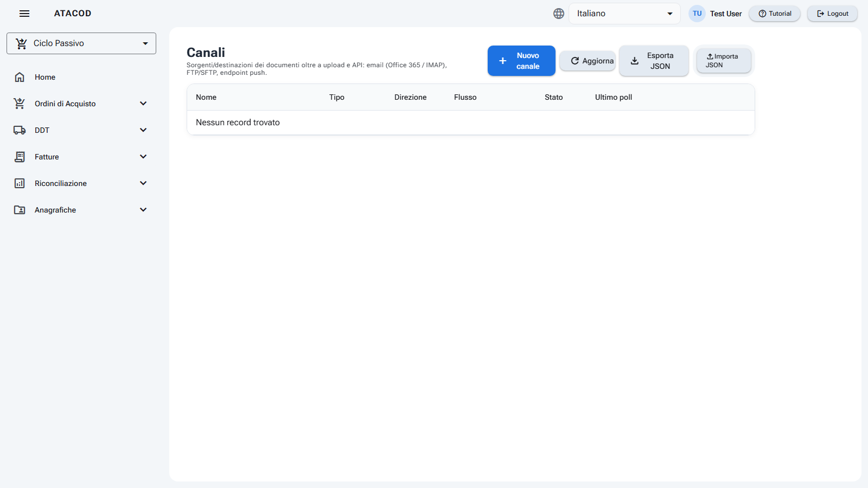Click the Ultimo poll column header
Viewport: 868px width, 488px height.
(x=614, y=97)
